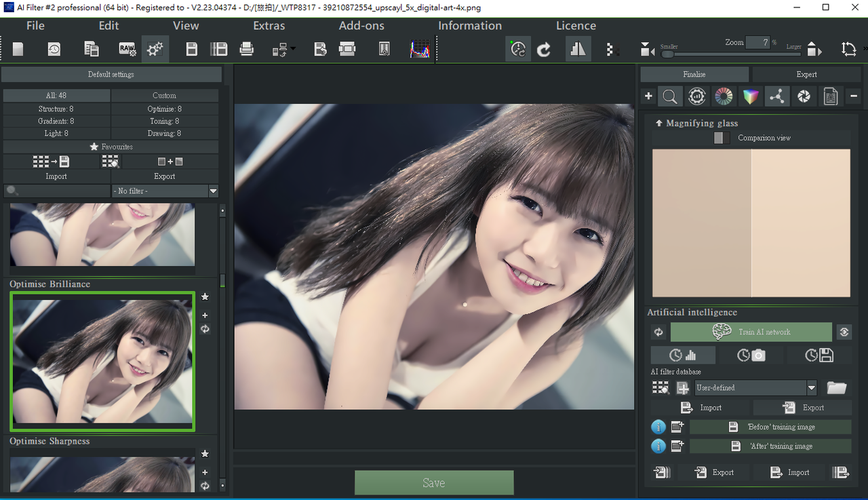Select the color wheel tool icon
Screen dimensions: 868x500
click(724, 96)
